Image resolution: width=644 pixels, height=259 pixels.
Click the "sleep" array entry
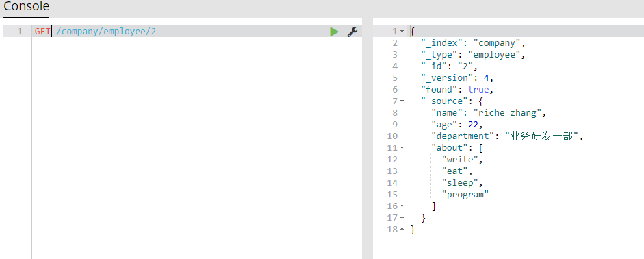click(x=460, y=183)
